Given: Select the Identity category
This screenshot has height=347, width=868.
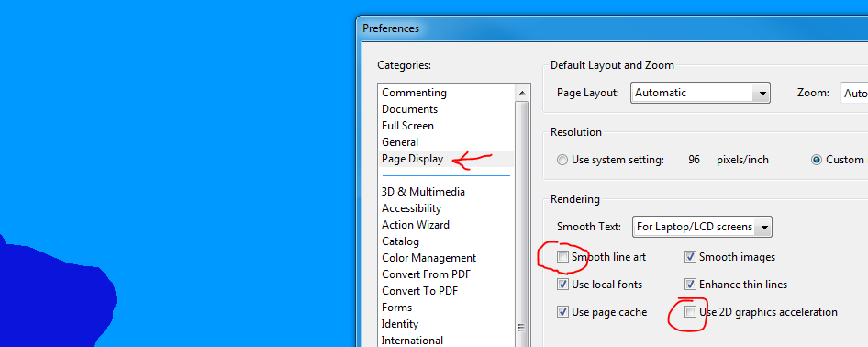Looking at the screenshot, I should pos(400,324).
